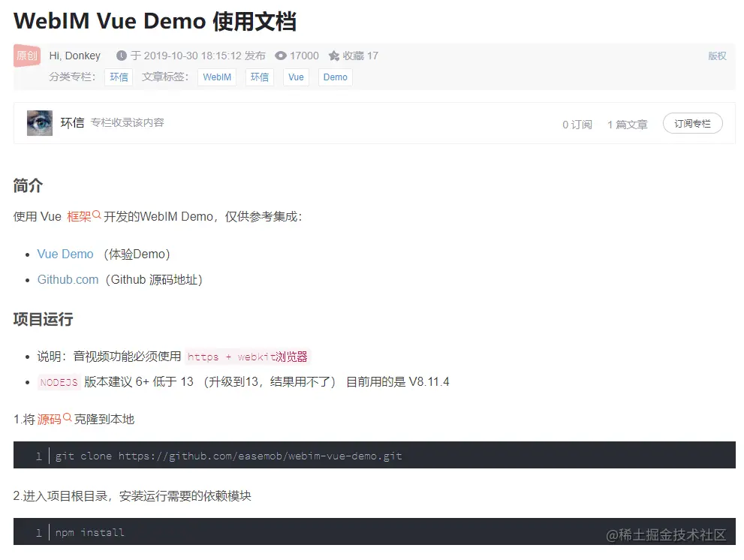This screenshot has width=744, height=560.
Task: Click the NODEJS inline code label
Action: pyautogui.click(x=59, y=382)
